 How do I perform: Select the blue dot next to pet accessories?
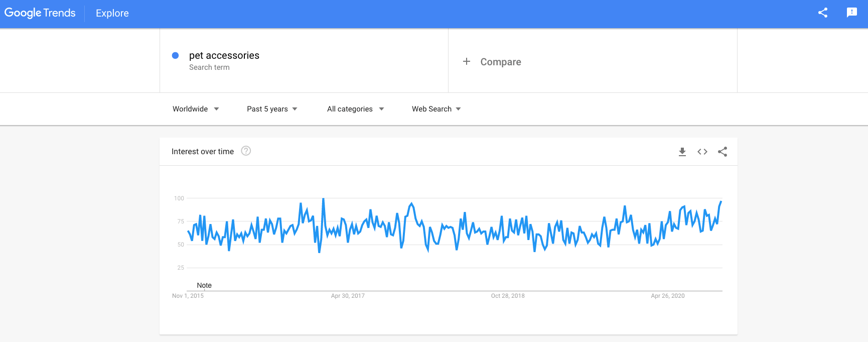point(175,55)
